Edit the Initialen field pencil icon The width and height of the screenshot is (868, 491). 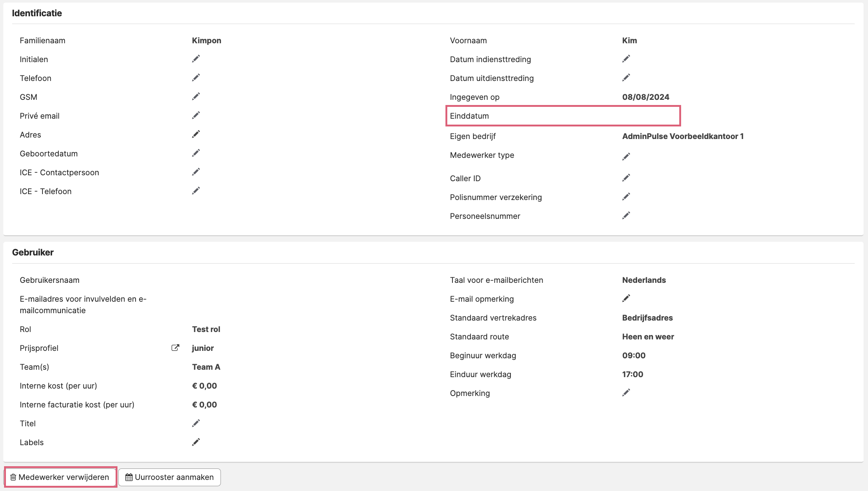coord(196,59)
